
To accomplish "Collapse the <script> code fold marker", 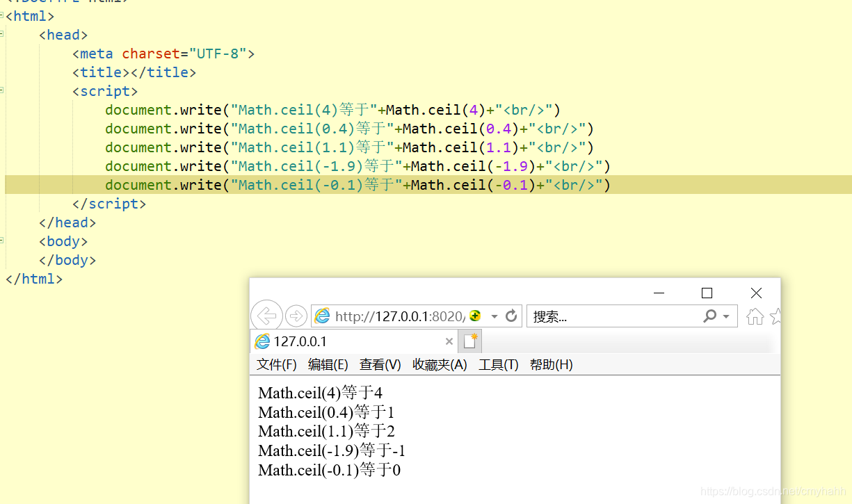I will 1,90.
